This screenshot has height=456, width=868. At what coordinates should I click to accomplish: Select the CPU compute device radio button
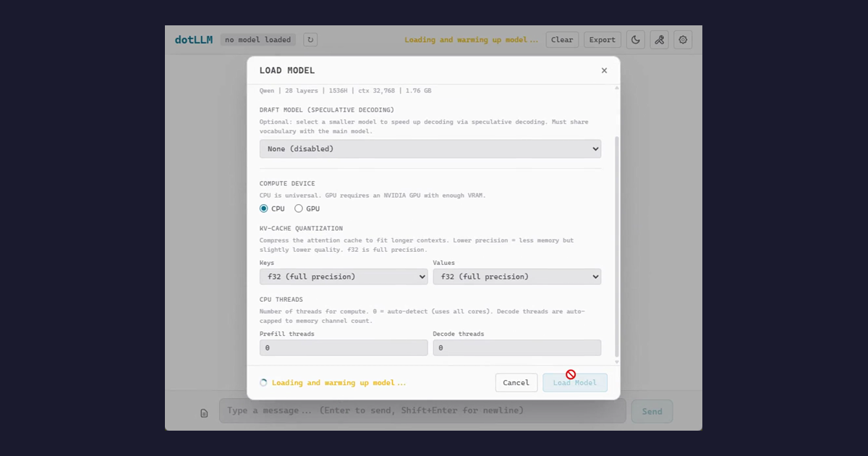[263, 208]
